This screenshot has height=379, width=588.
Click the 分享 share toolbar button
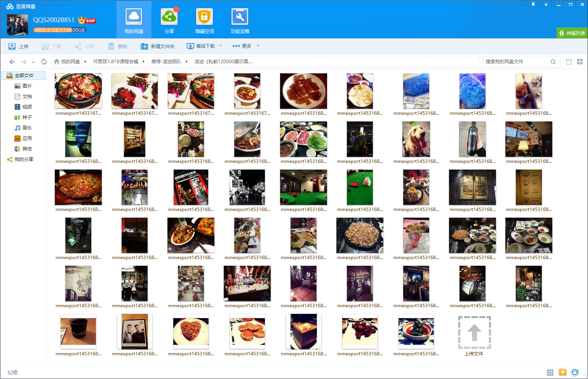pos(85,46)
